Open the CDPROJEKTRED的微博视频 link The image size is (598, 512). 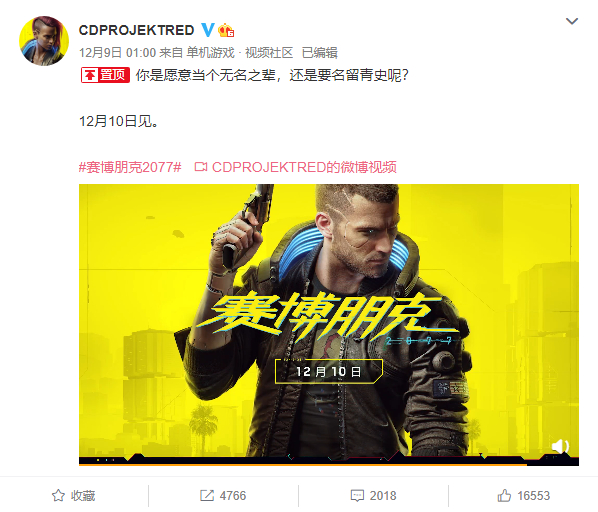click(304, 167)
